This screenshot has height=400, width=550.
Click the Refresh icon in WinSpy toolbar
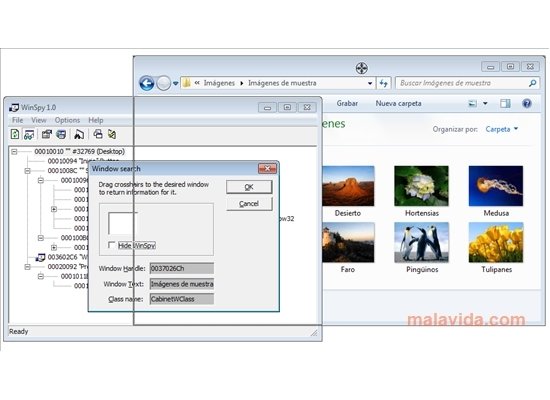pos(15,134)
